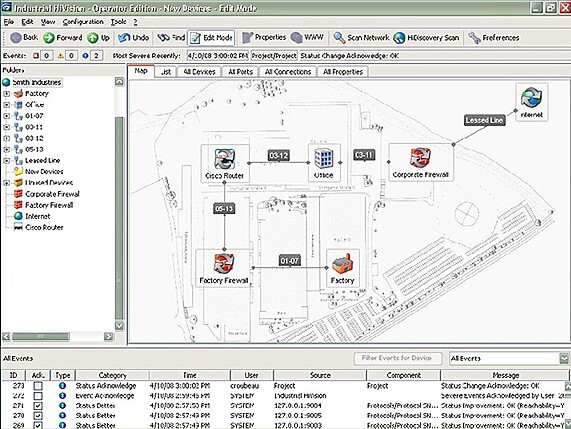Expand the Office tree node
Screen dimensions: 571x429
pos(7,105)
